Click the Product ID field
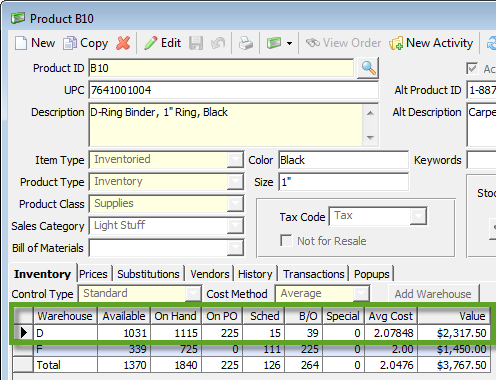496x380 pixels. tap(221, 68)
